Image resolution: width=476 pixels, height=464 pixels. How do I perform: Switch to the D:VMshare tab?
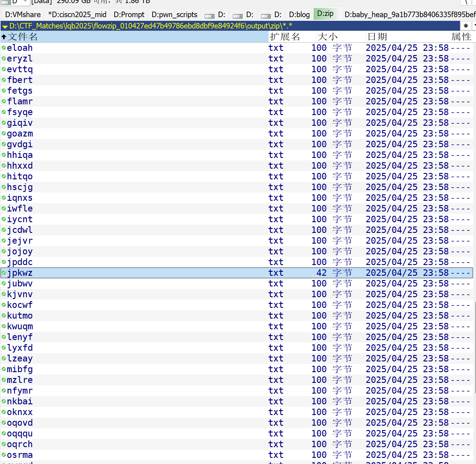point(23,14)
